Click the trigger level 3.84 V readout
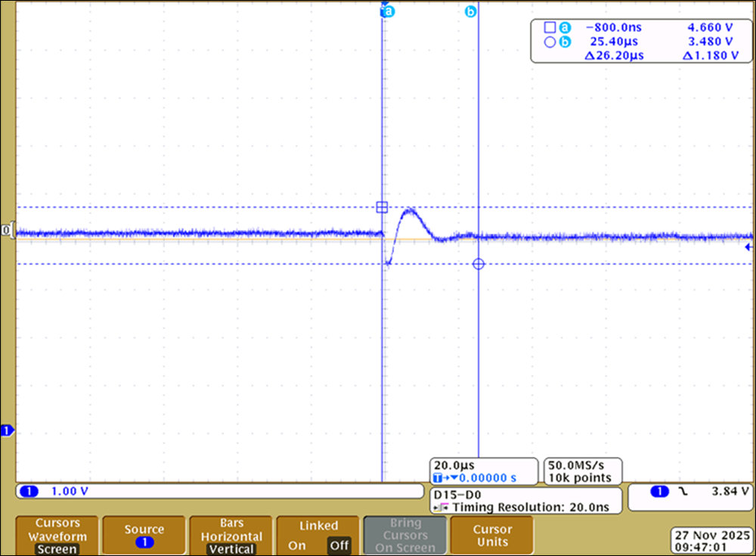Viewport: 756px width, 556px height. point(729,492)
